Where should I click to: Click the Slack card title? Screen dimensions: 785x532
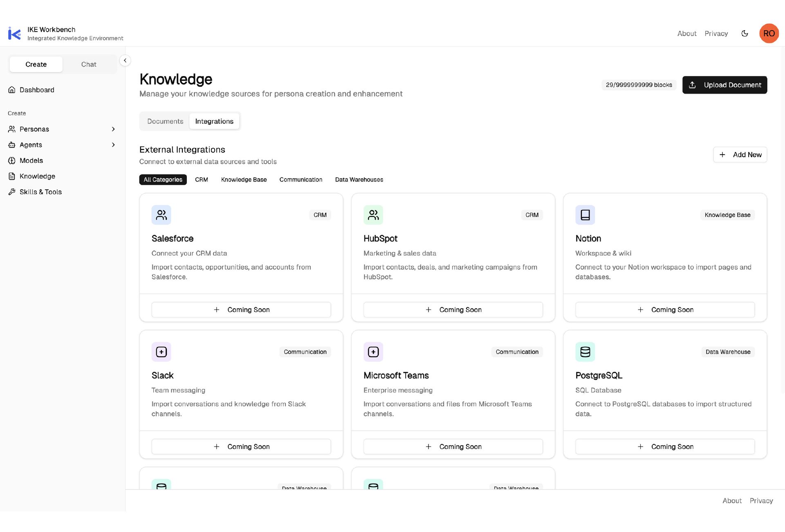(163, 376)
